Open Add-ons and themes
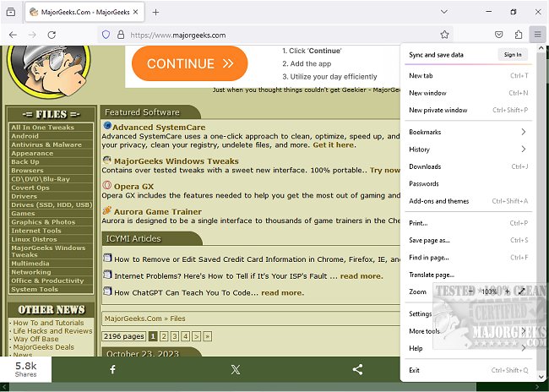 point(468,201)
